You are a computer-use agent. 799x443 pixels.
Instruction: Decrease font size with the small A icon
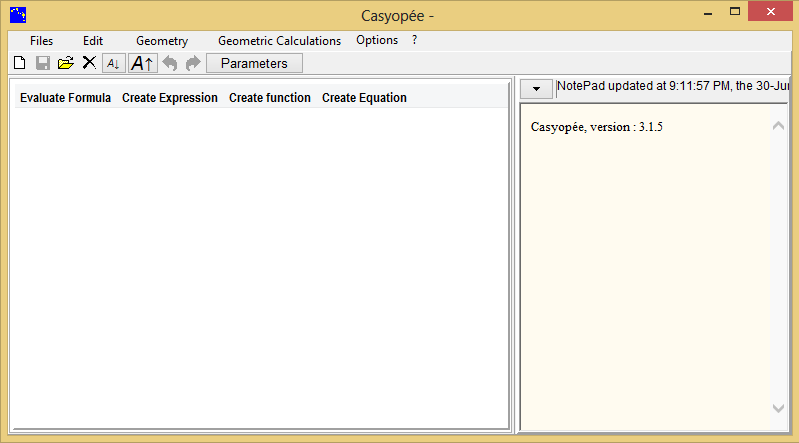[114, 63]
